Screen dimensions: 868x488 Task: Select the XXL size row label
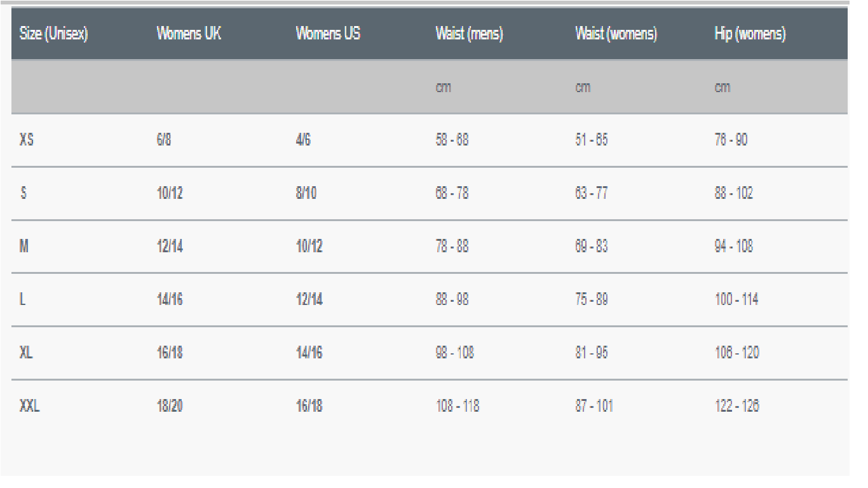pos(29,407)
